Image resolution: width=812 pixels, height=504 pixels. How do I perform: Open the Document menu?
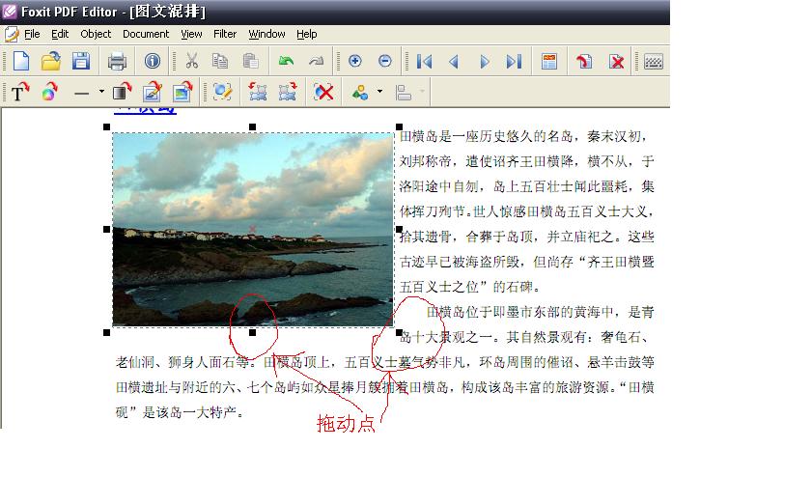tap(146, 34)
